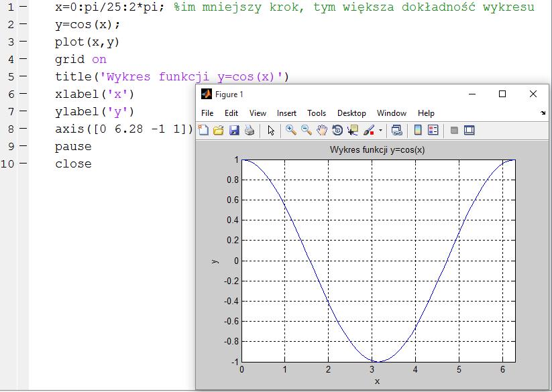Open the Edit menu of Figure 1
552x392 pixels.
[231, 113]
